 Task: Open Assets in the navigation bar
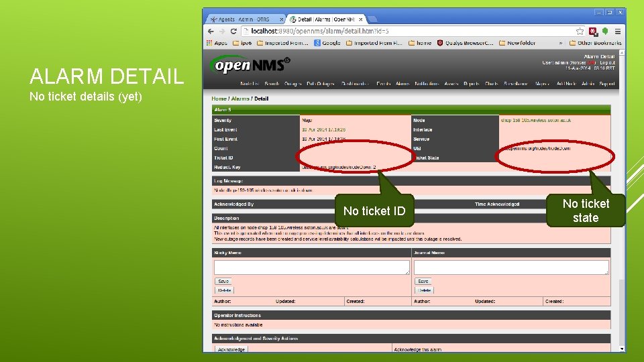451,84
